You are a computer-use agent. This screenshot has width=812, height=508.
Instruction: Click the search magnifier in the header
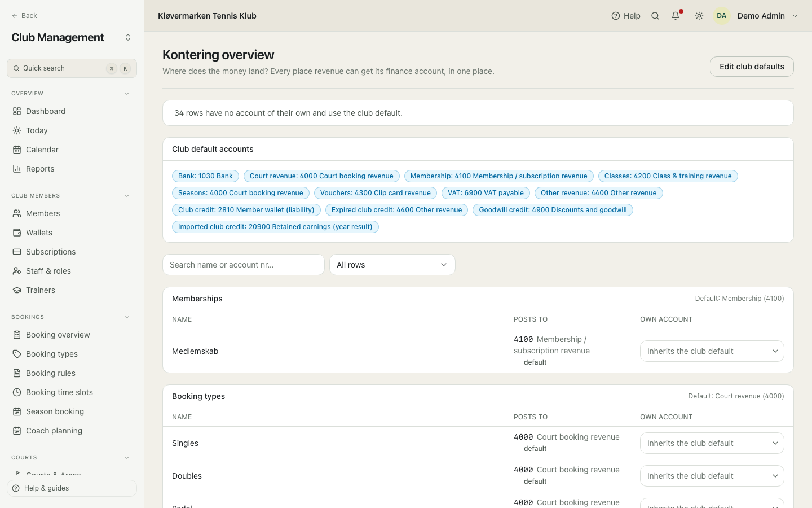(x=655, y=16)
